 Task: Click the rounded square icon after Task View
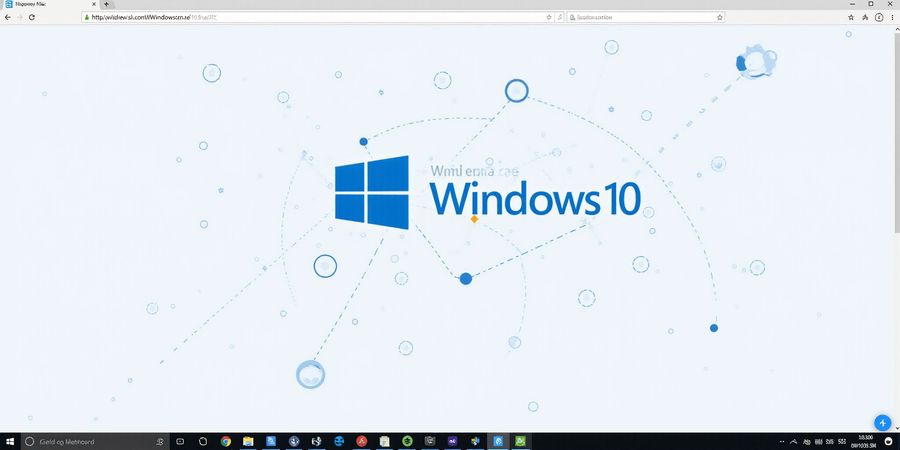[203, 441]
